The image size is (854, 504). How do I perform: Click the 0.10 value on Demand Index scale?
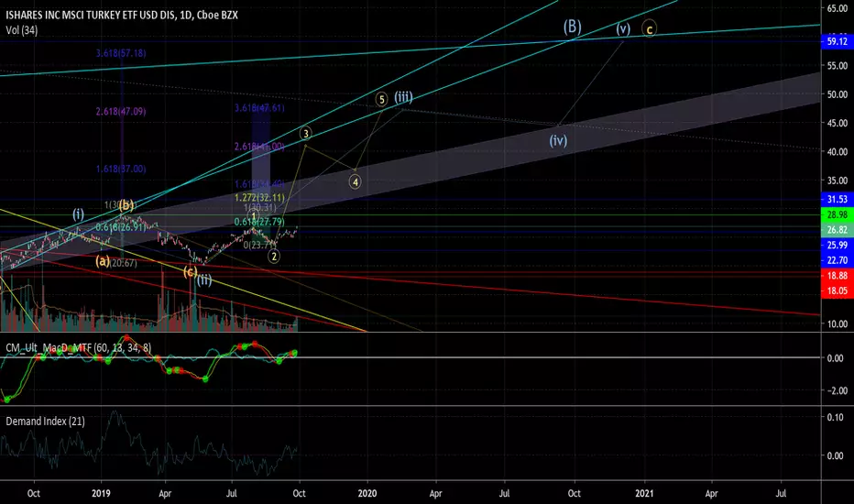click(836, 417)
